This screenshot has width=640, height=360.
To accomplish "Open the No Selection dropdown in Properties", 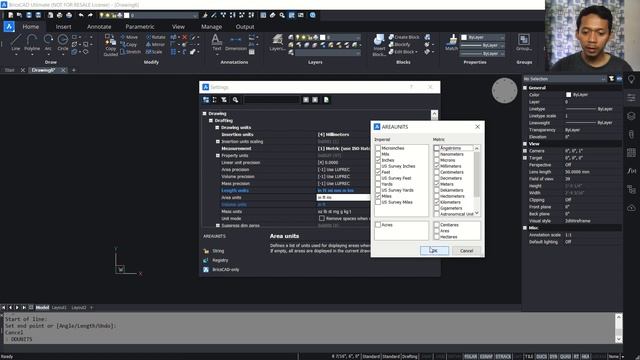I will click(564, 79).
